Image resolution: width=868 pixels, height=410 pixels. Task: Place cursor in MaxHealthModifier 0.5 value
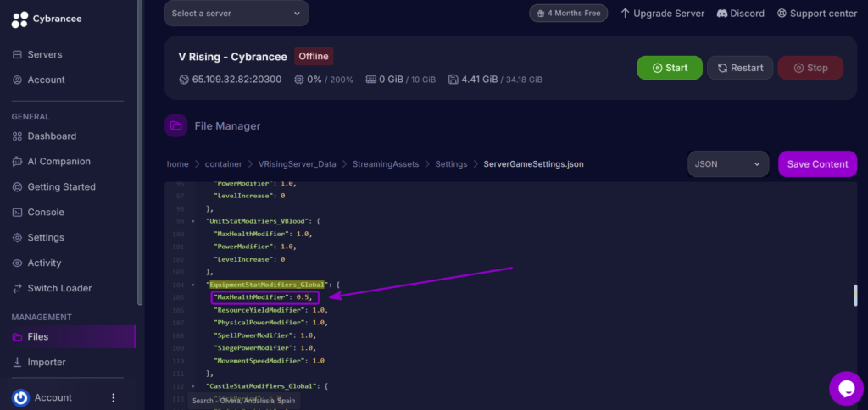304,297
